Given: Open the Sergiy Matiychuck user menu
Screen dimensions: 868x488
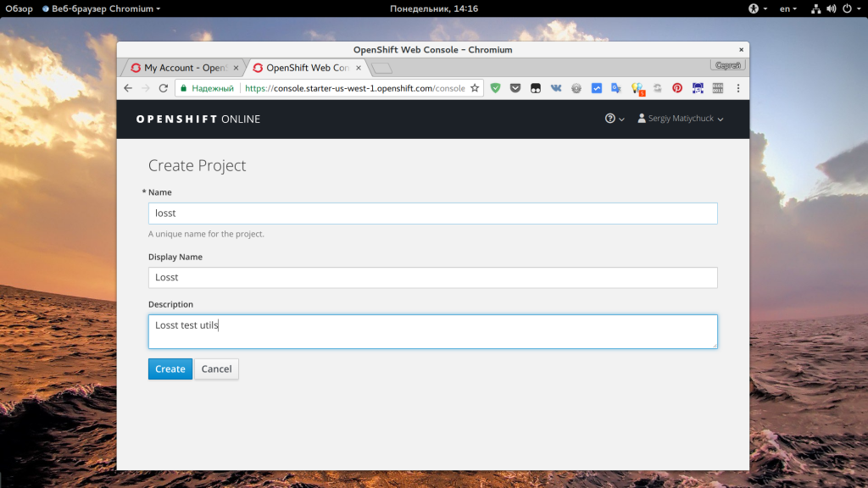Looking at the screenshot, I should pyautogui.click(x=681, y=119).
